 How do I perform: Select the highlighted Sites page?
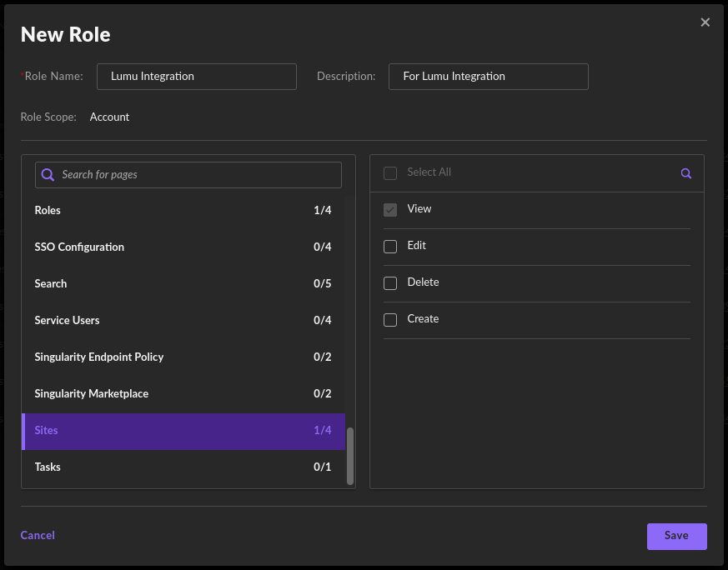coord(183,431)
